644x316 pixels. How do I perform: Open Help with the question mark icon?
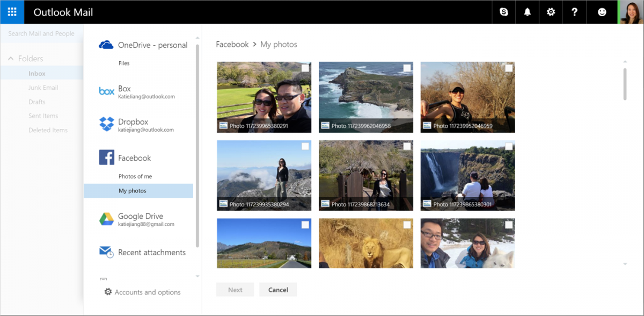tap(574, 12)
